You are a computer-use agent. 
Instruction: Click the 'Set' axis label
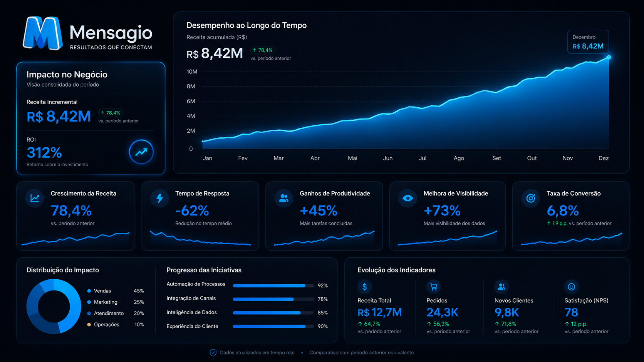497,158
